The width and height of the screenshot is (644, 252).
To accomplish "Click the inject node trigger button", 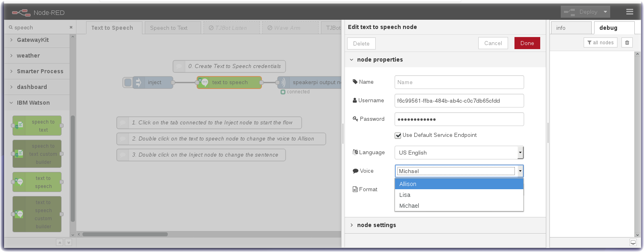I will (128, 83).
